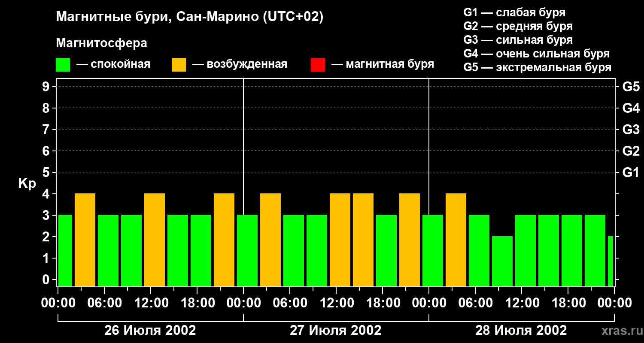The width and height of the screenshot is (644, 343).
Task: Click the orange bar at 02:00–05:00 on 26 July
Action: (85, 240)
